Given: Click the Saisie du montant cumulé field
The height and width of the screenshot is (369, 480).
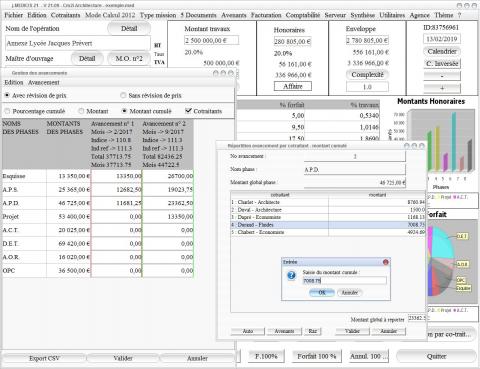Looking at the screenshot, I should click(344, 281).
